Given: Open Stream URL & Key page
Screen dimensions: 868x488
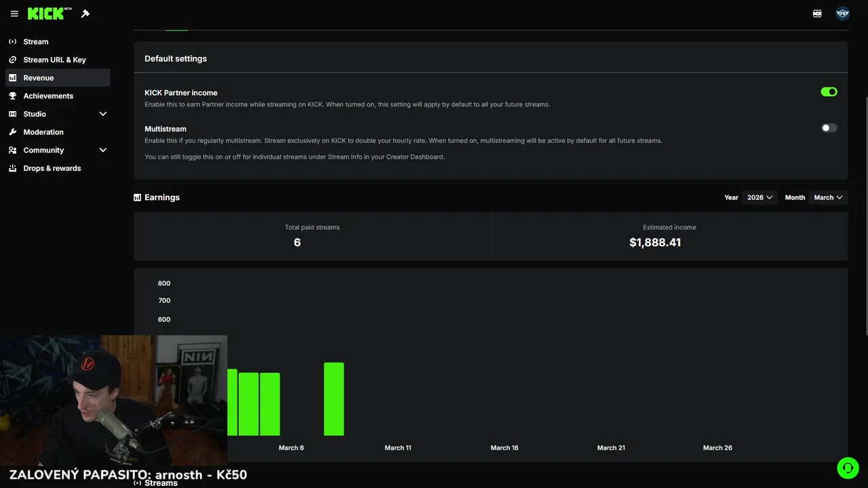Looking at the screenshot, I should (x=58, y=60).
